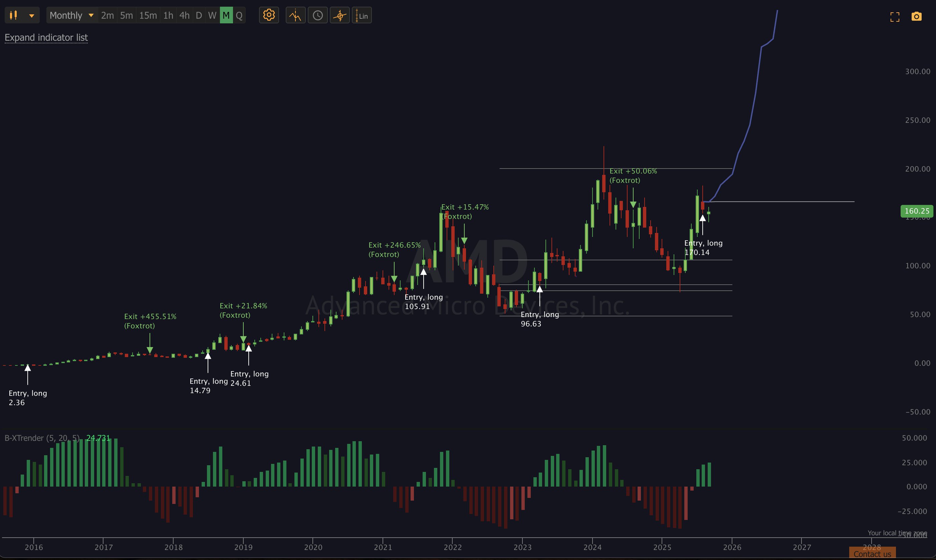
Task: Click the 160.25 current price label
Action: 916,211
